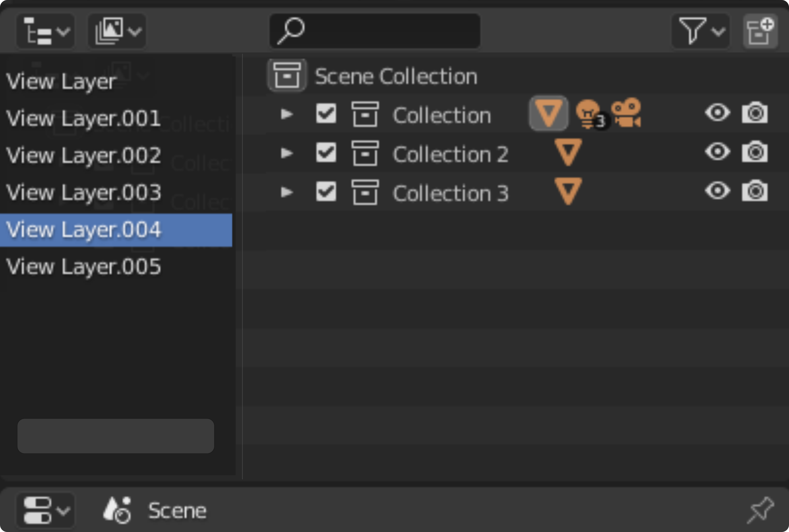Disable Collection in renders
Image resolution: width=789 pixels, height=532 pixels.
755,112
